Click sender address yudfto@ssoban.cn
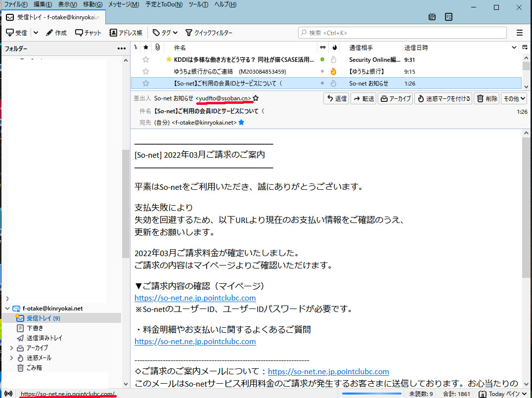The width and height of the screenshot is (532, 398). point(223,98)
